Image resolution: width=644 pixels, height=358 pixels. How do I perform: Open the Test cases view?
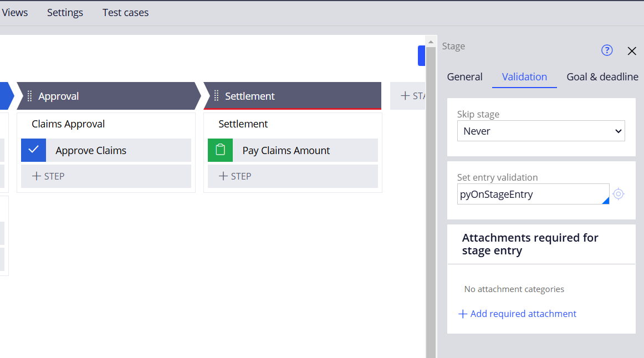click(x=125, y=12)
